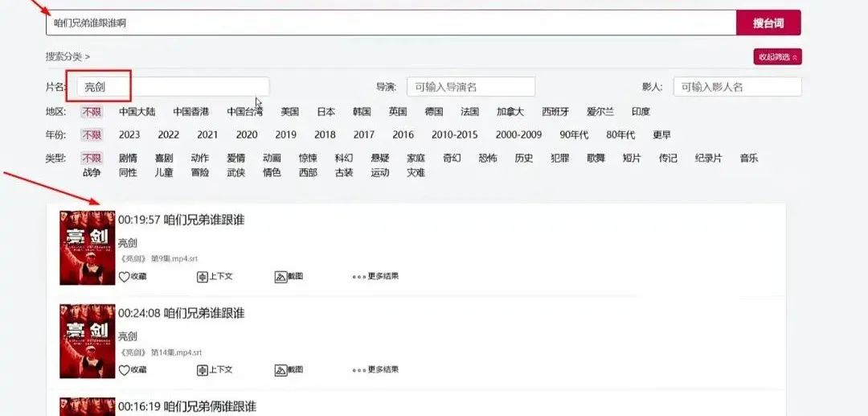Filter by year 2021

click(x=207, y=134)
